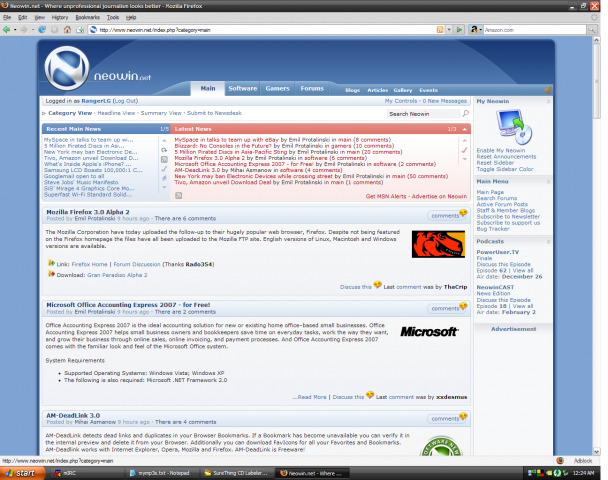Click the small RSS icon at bottom of Latest News
Screen dimensions: 608x480
point(178,195)
